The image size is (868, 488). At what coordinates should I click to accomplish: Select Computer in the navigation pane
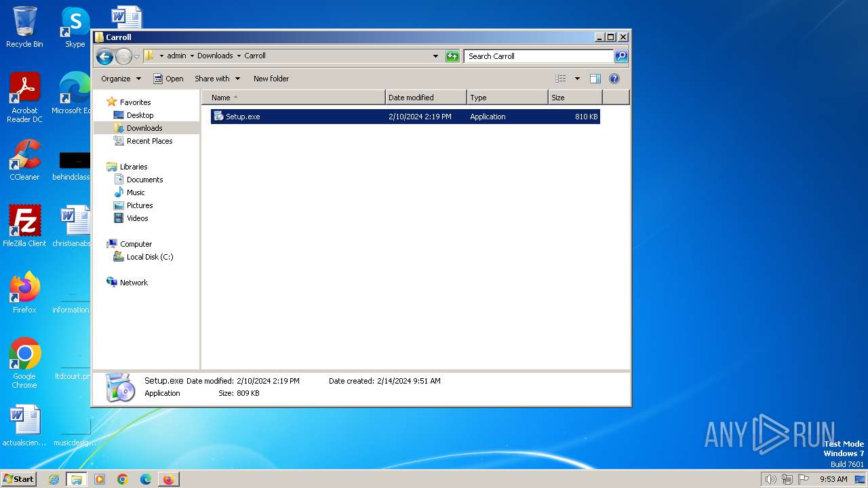pyautogui.click(x=136, y=244)
